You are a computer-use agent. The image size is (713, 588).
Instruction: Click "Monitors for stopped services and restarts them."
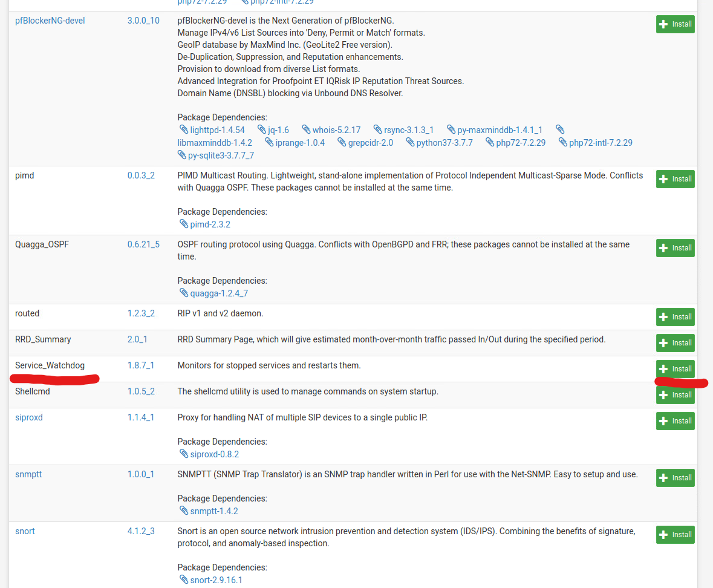tap(269, 365)
